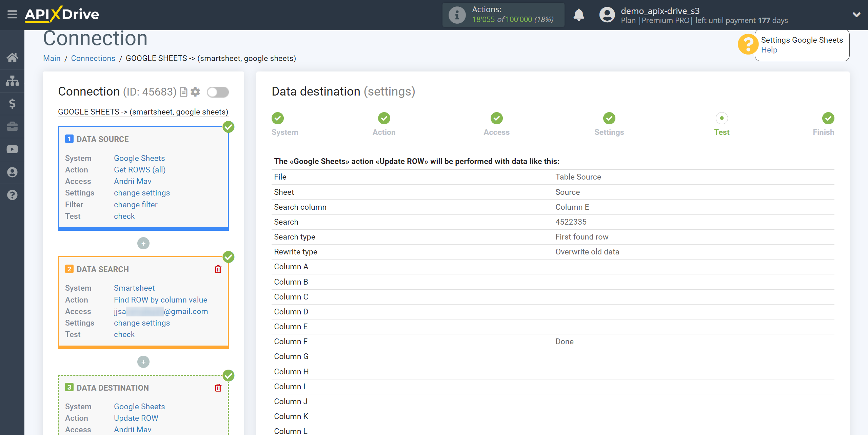Open billing dollar icon in sidebar
This screenshot has width=868, height=435.
coord(12,103)
